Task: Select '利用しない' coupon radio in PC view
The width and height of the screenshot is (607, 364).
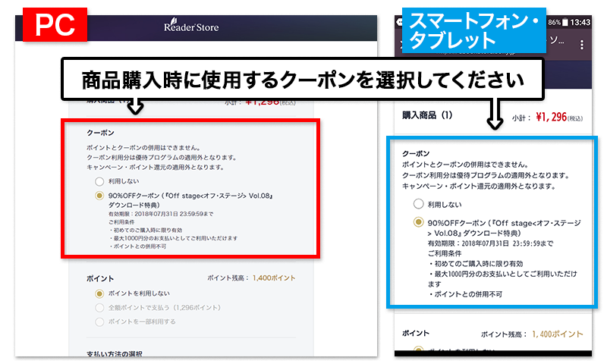Action: 99,181
